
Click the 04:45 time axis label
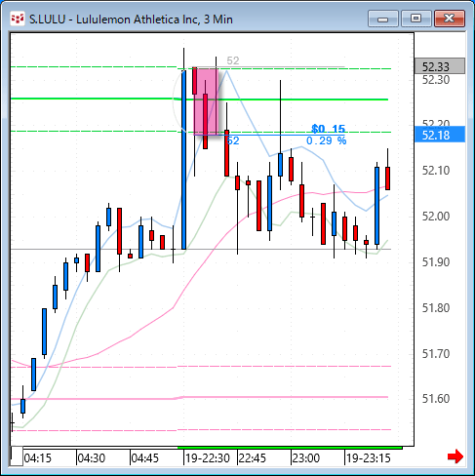tap(145, 458)
